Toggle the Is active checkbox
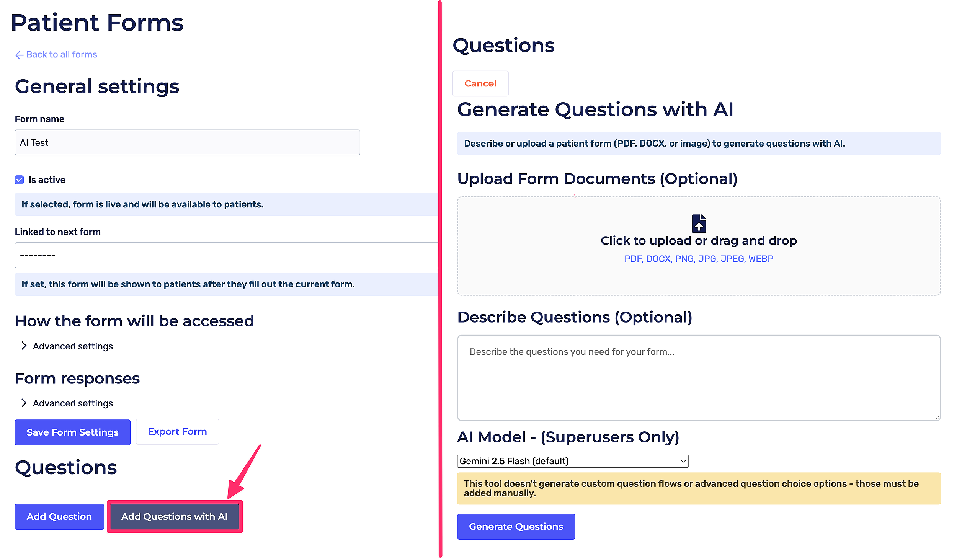This screenshot has width=980, height=558. (19, 180)
